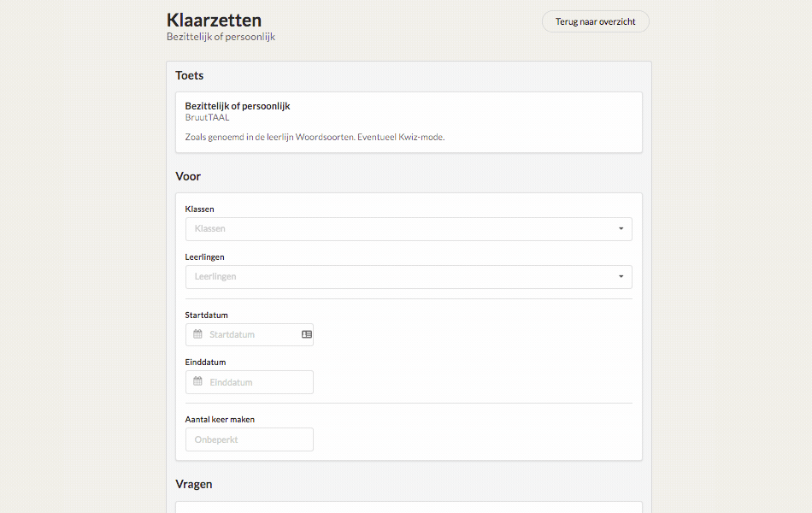The image size is (812, 513).
Task: Expand the Leerlingen dropdown arrow
Action: tap(621, 277)
